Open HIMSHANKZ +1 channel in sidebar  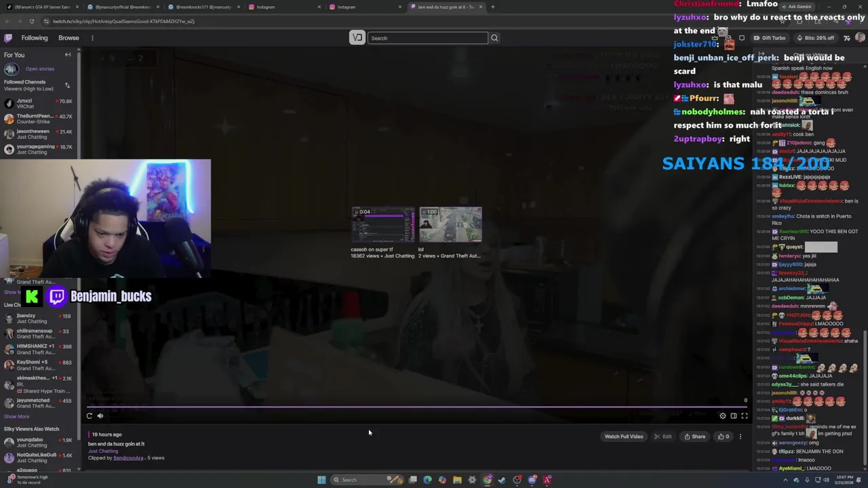tap(39, 349)
